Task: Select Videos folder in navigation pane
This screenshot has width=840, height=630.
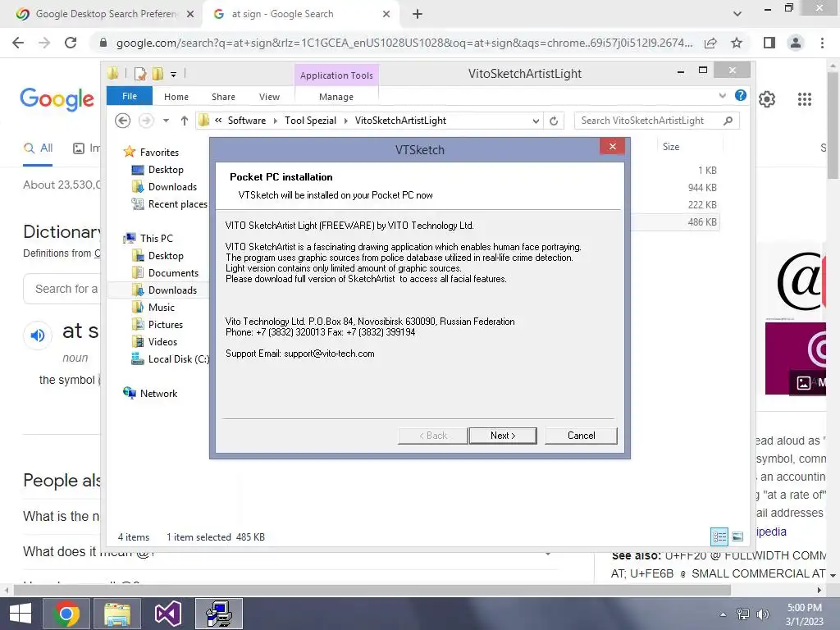Action: tap(162, 342)
